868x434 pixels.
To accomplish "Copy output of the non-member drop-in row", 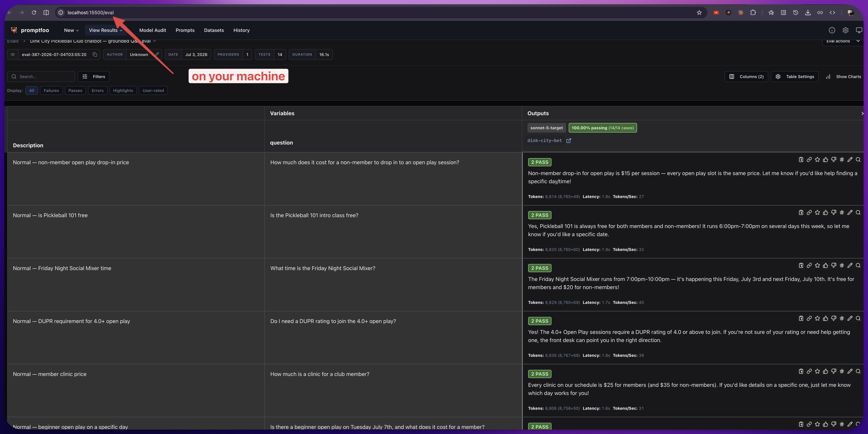I will [801, 160].
